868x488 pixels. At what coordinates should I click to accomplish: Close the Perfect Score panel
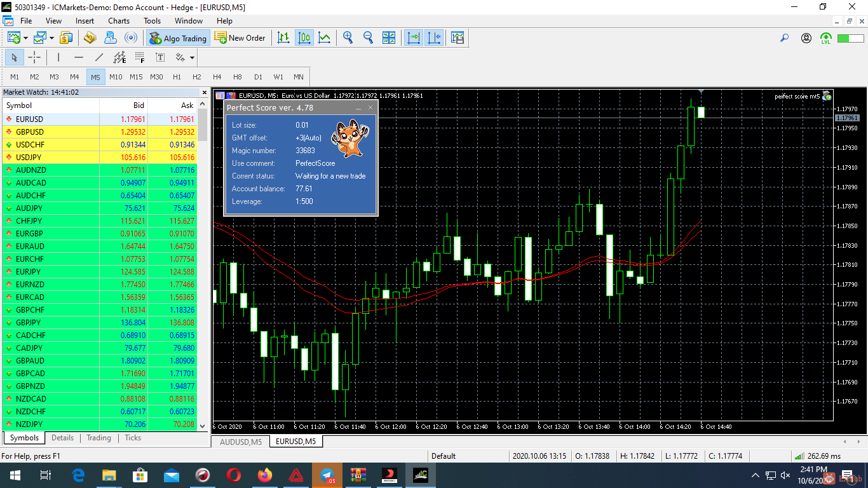(x=370, y=108)
